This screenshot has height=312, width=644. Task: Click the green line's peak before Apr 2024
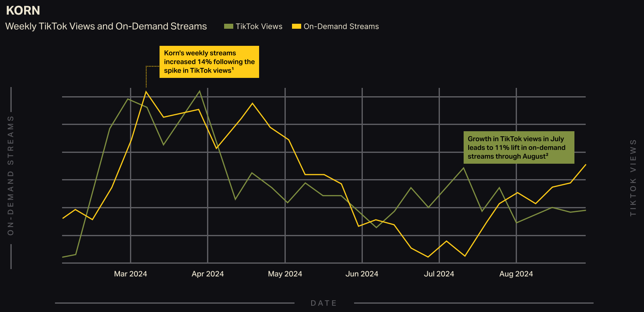tap(200, 91)
